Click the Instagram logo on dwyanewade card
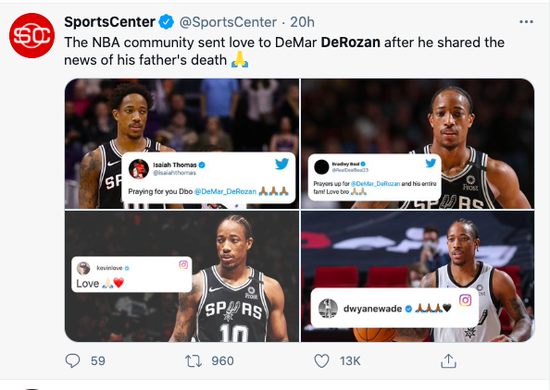Viewport: 550px width, 390px height. (465, 300)
